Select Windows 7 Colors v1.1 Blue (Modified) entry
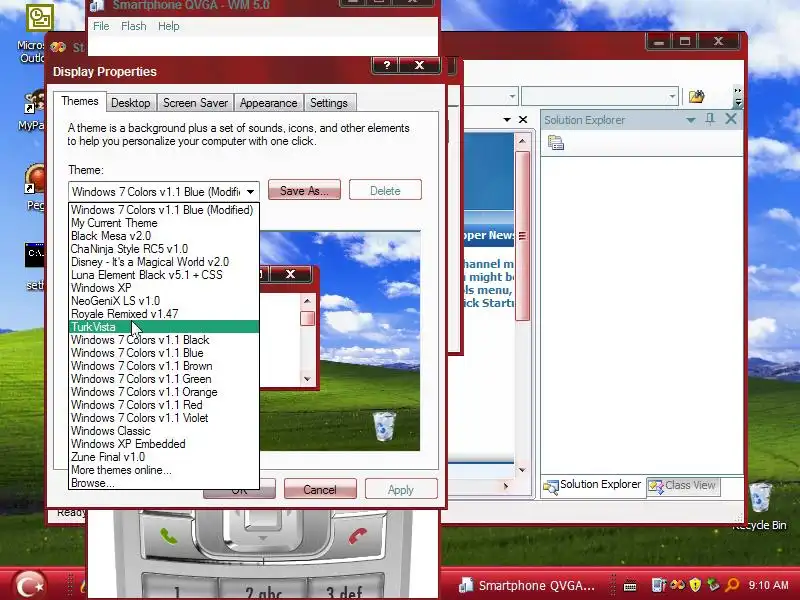 tap(163, 210)
